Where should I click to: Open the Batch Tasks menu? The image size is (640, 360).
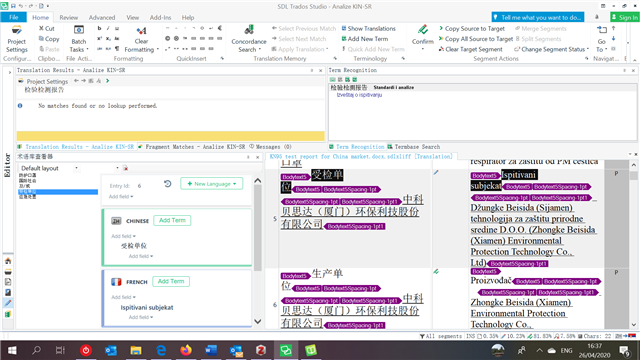tap(78, 39)
